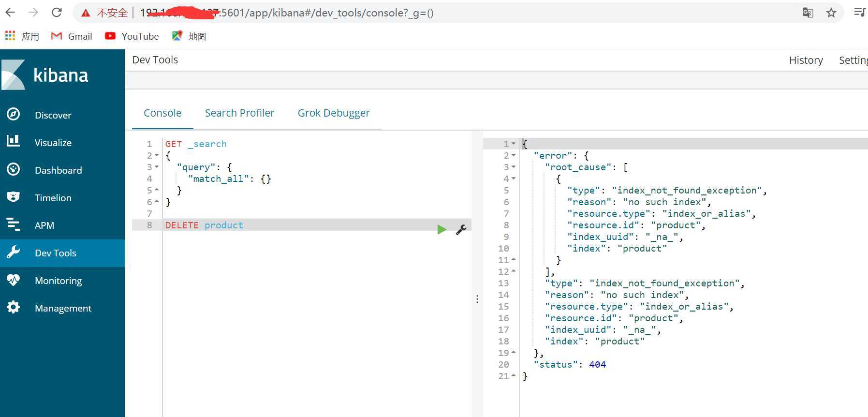Click the browser address bar URL
Screen dimensions: 868x417
click(287, 13)
